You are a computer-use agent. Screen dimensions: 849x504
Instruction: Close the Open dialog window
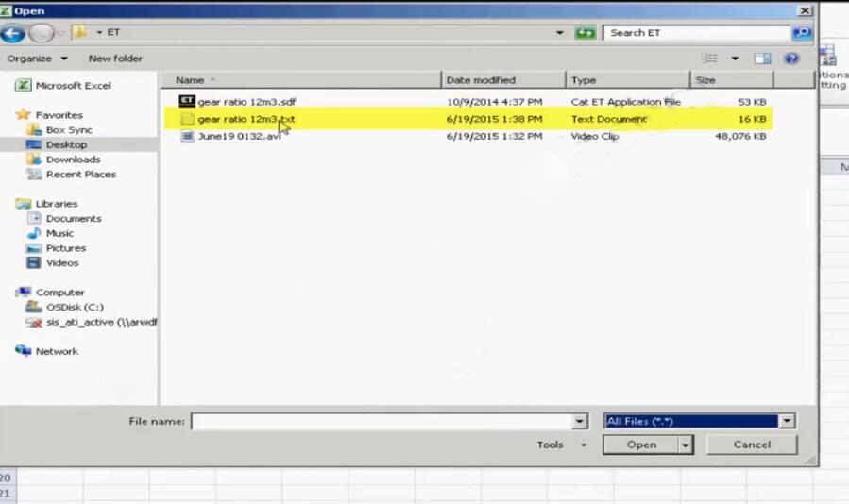[x=806, y=10]
